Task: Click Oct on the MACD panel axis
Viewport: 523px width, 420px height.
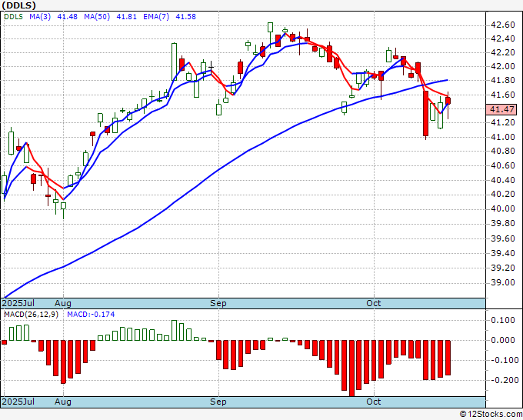Action: click(374, 402)
